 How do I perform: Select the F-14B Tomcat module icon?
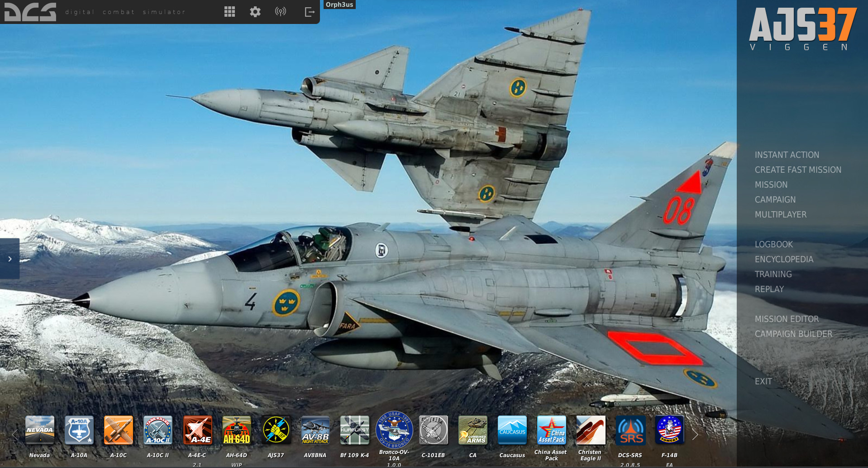click(x=669, y=430)
